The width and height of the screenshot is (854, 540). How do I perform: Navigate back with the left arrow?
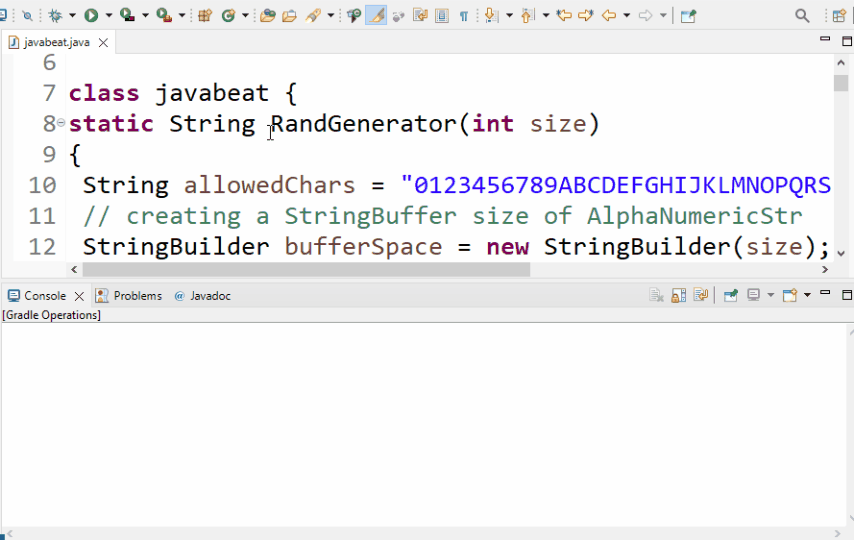point(608,16)
